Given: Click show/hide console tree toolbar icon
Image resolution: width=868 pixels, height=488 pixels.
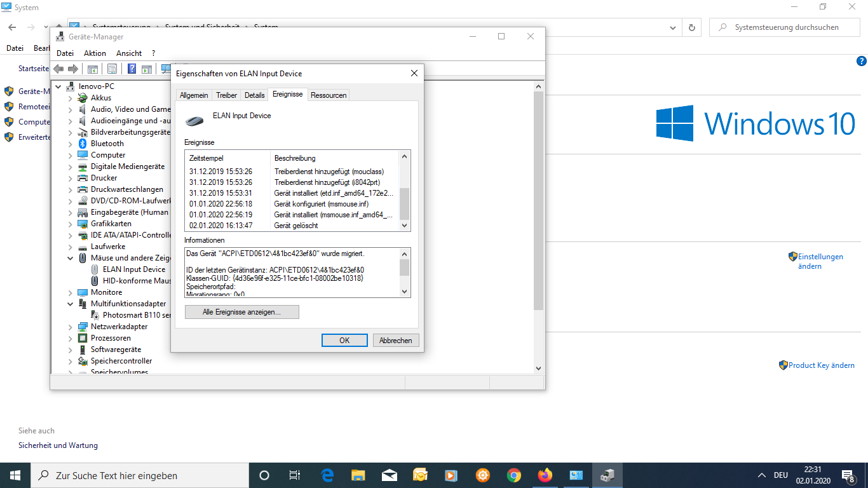Looking at the screenshot, I should (93, 69).
